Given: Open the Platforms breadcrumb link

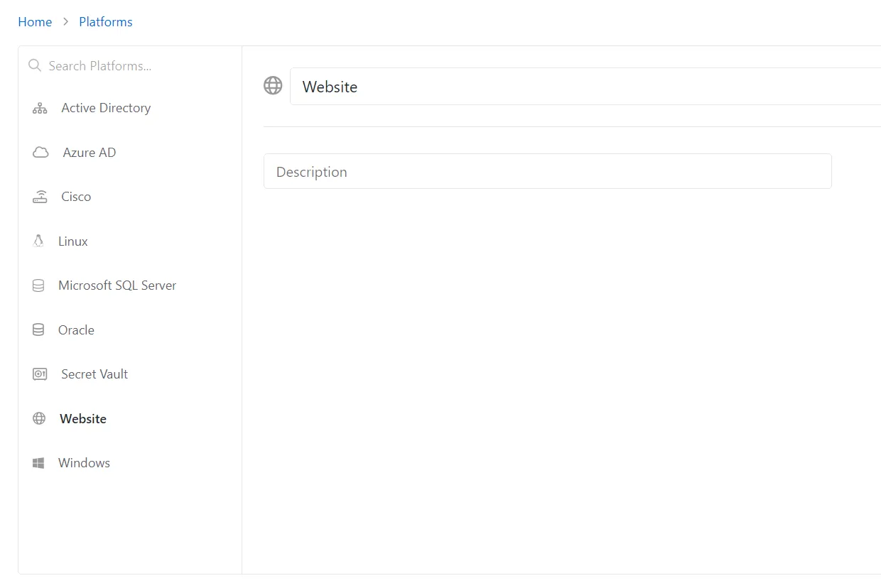Looking at the screenshot, I should pos(106,22).
